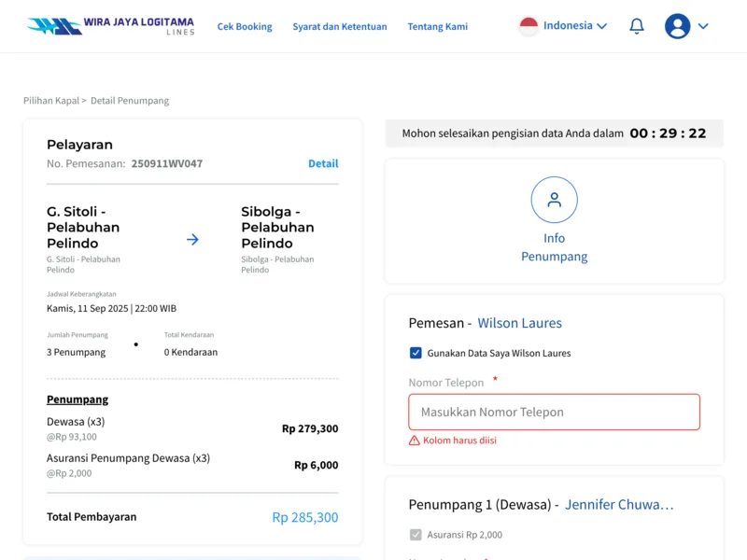Click the Wira Jaya Logitama Lines logo
The height and width of the screenshot is (560, 747).
click(x=110, y=26)
